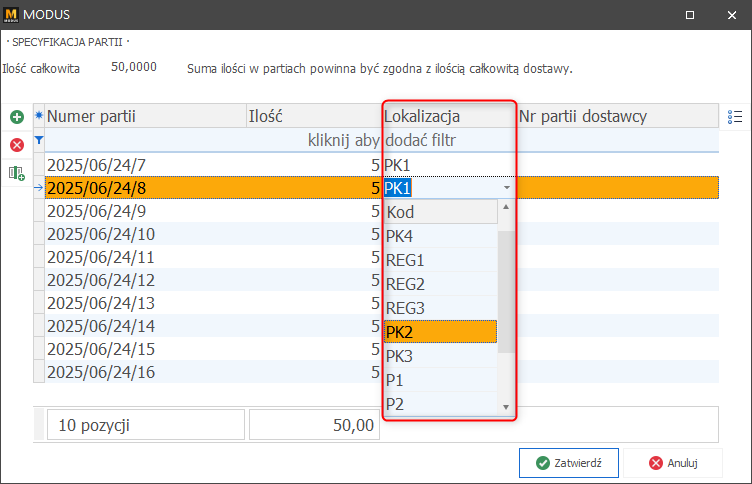Click PK1 location cell of batch 2025/06/24/7
This screenshot has height=484, width=752.
coord(449,165)
